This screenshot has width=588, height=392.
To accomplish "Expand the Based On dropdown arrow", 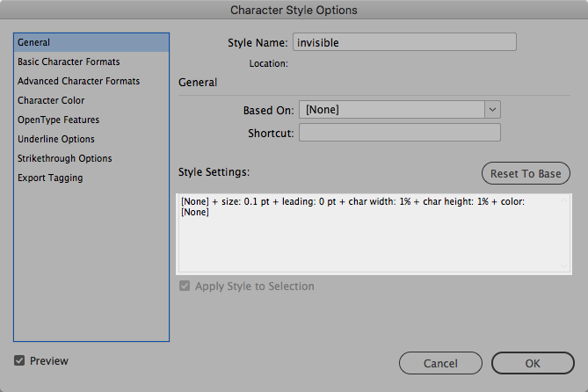I will click(492, 110).
